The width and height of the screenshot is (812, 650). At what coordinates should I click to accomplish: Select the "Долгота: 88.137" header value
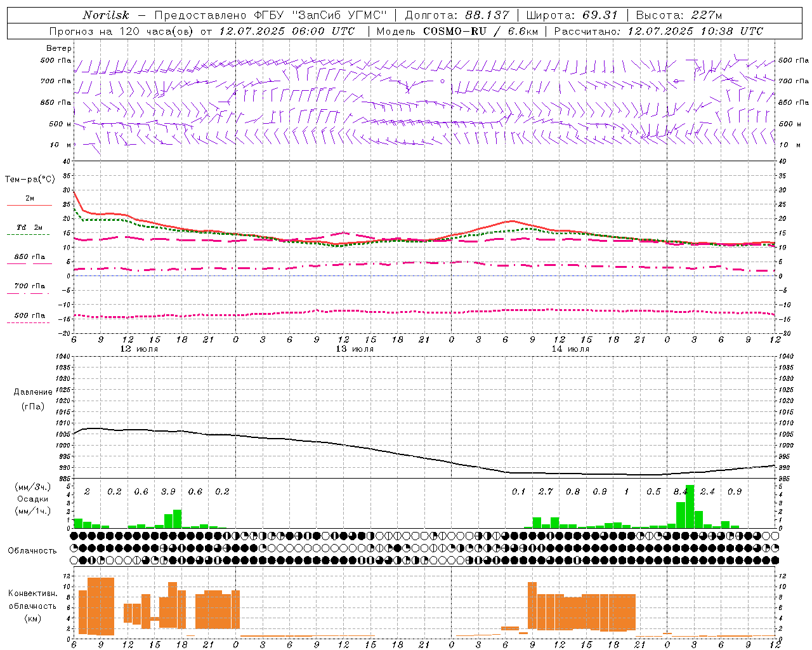coord(456,15)
